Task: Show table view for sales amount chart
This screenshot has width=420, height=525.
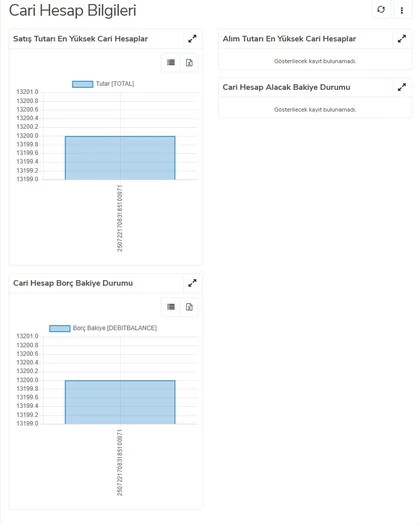Action: click(x=171, y=63)
